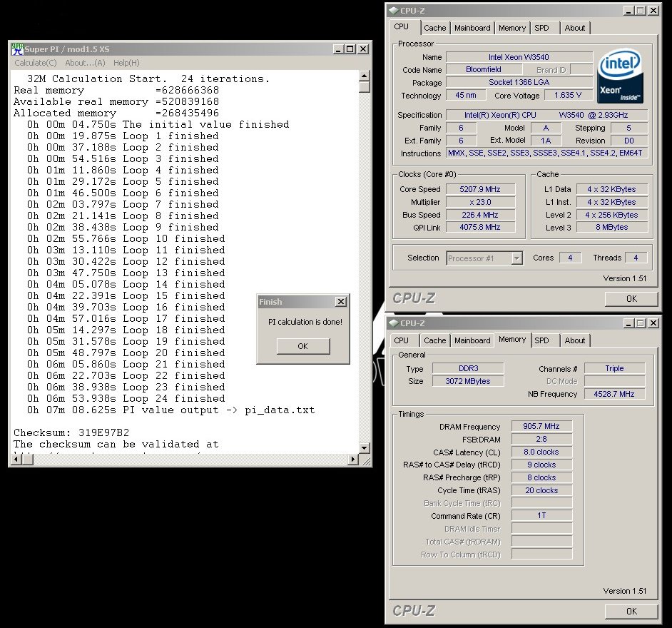The image size is (672, 628).
Task: Click the instructions field listing MMX, SSE
Action: tap(547, 153)
